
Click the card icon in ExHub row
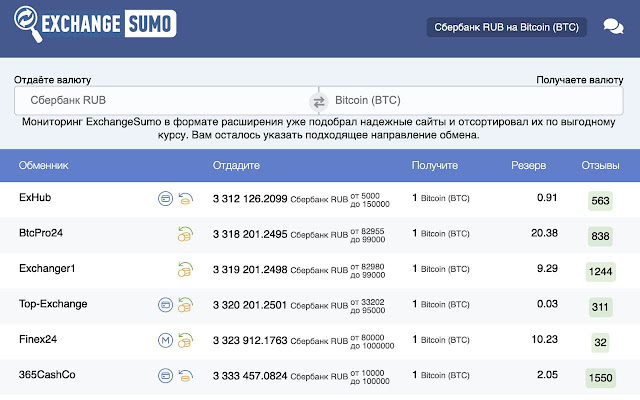point(165,199)
